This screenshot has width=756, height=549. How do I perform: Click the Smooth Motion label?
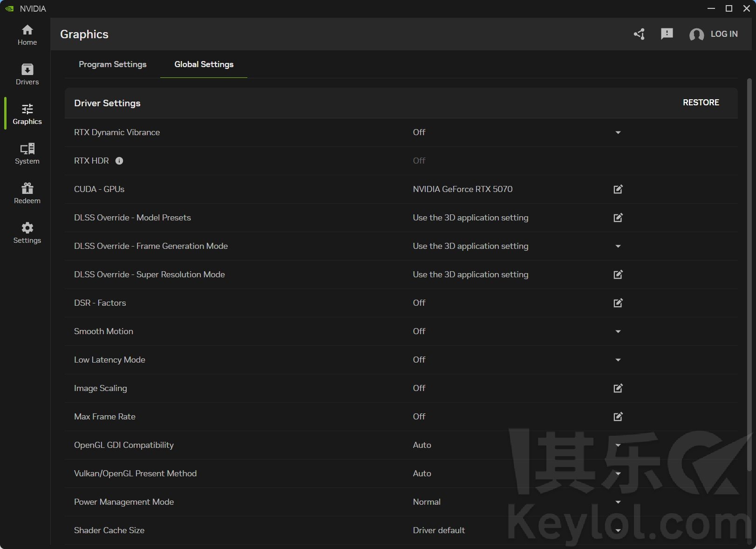pyautogui.click(x=103, y=331)
